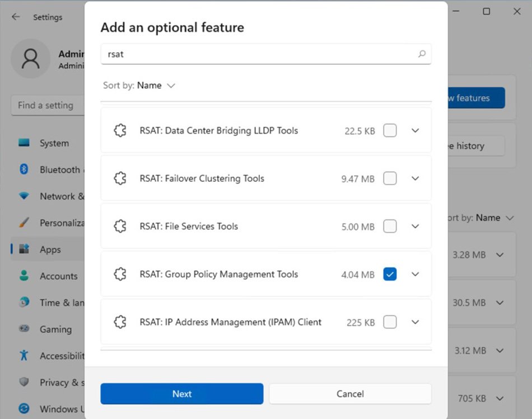
Task: Click the Bluetooth icon in sidebar
Action: 24,170
